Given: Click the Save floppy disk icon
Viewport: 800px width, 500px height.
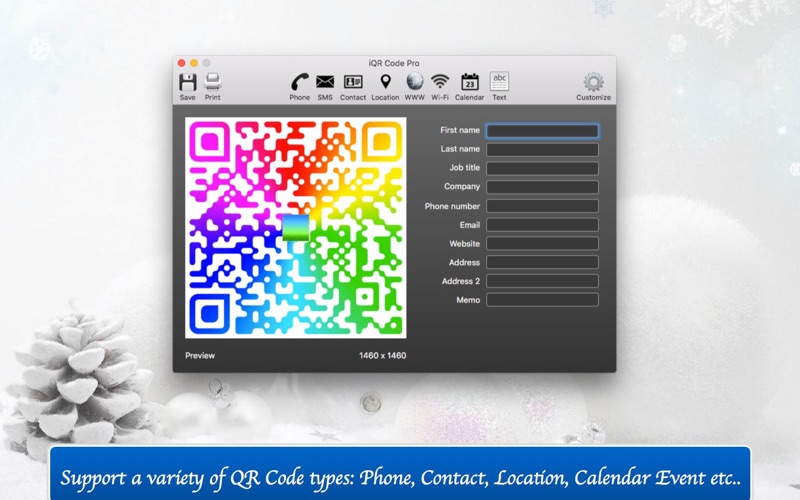Looking at the screenshot, I should tap(187, 82).
